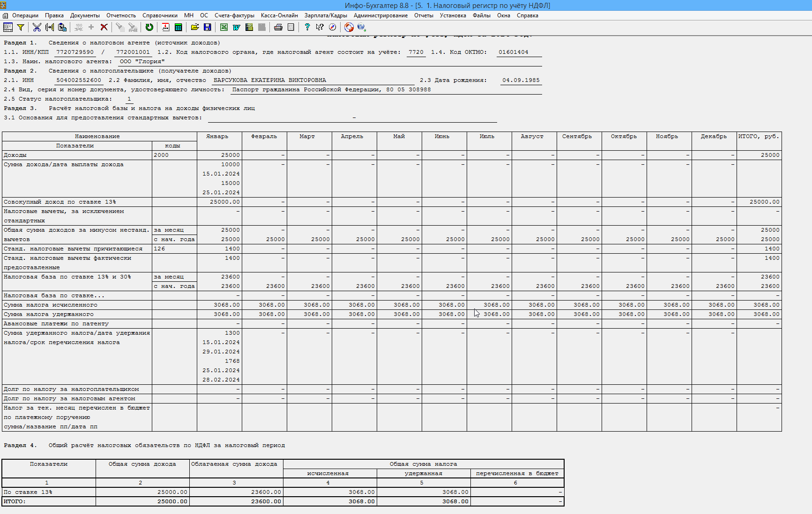Click the red X delete icon
This screenshot has height=514, width=812.
104,27
